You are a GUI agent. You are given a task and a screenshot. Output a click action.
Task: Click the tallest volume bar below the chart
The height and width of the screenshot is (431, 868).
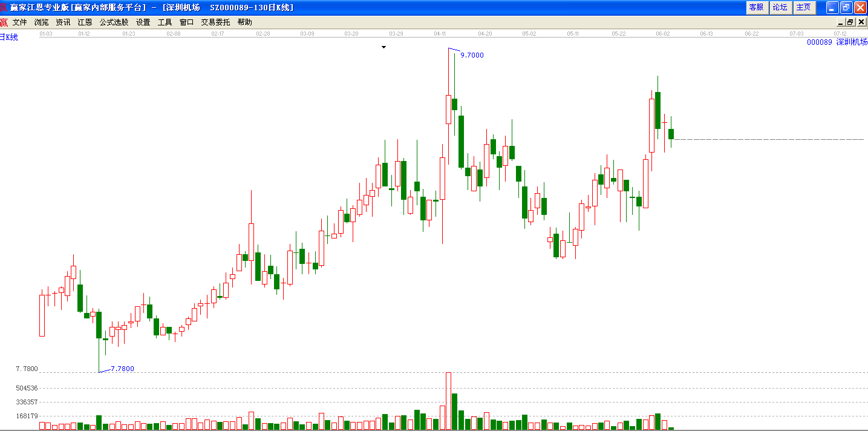coord(449,401)
